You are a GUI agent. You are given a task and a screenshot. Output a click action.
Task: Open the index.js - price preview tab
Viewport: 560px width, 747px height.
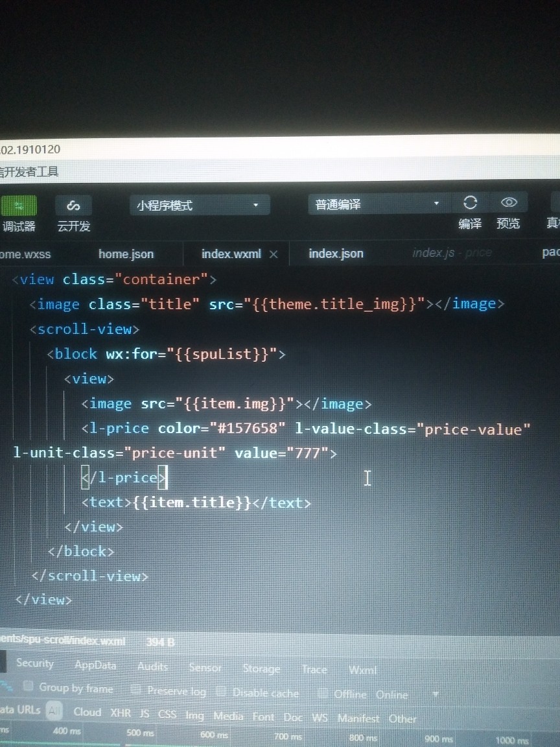point(452,252)
